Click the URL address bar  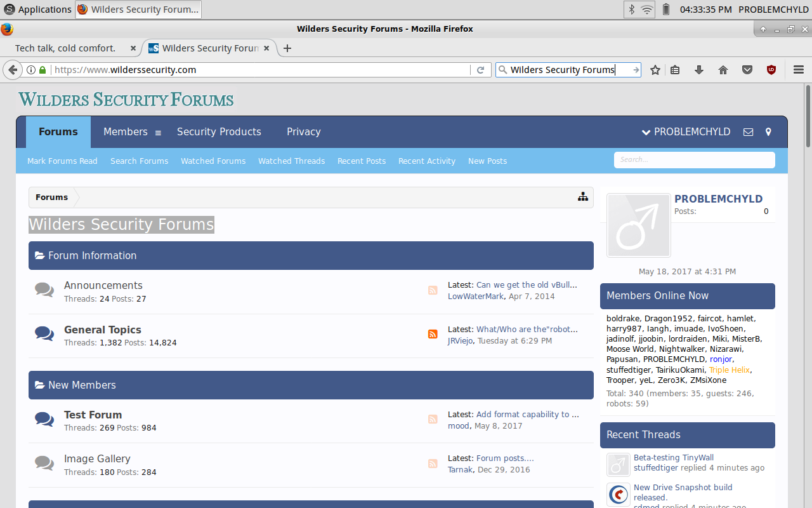260,70
